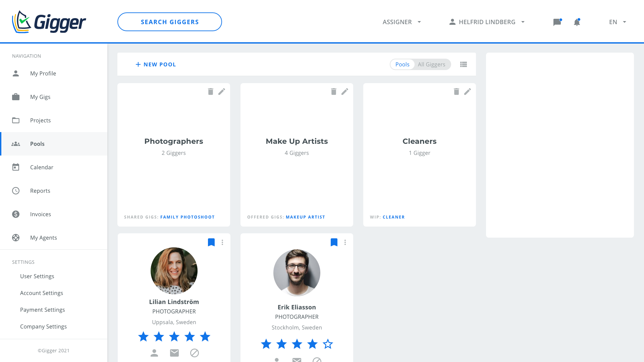Image resolution: width=644 pixels, height=362 pixels.
Task: Open the Family Photoshoot shared gig link
Action: pyautogui.click(x=187, y=217)
